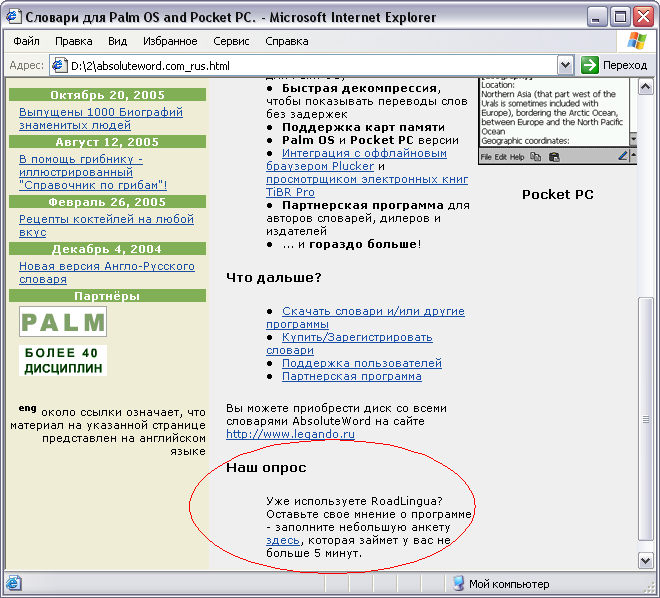Click page scrollbar up arrow
This screenshot has width=660, height=598.
pyautogui.click(x=646, y=87)
